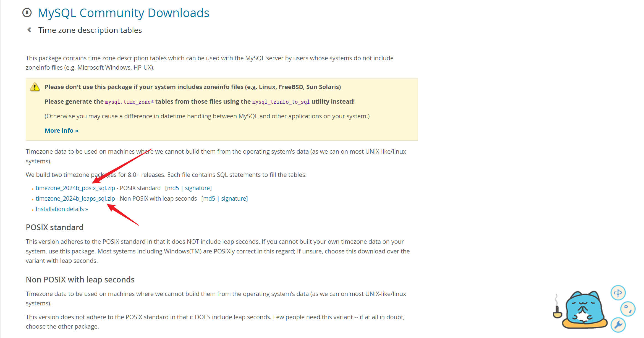Open the MySQL Community Downloads title link

click(123, 13)
